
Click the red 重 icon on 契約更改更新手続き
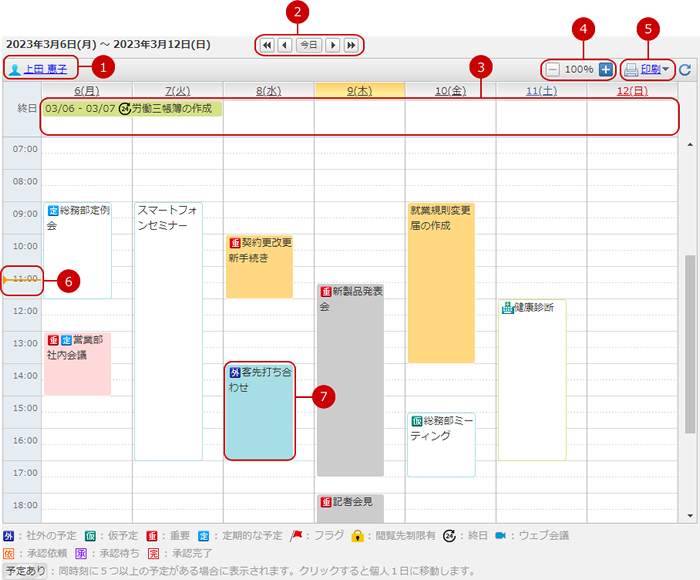(x=235, y=243)
